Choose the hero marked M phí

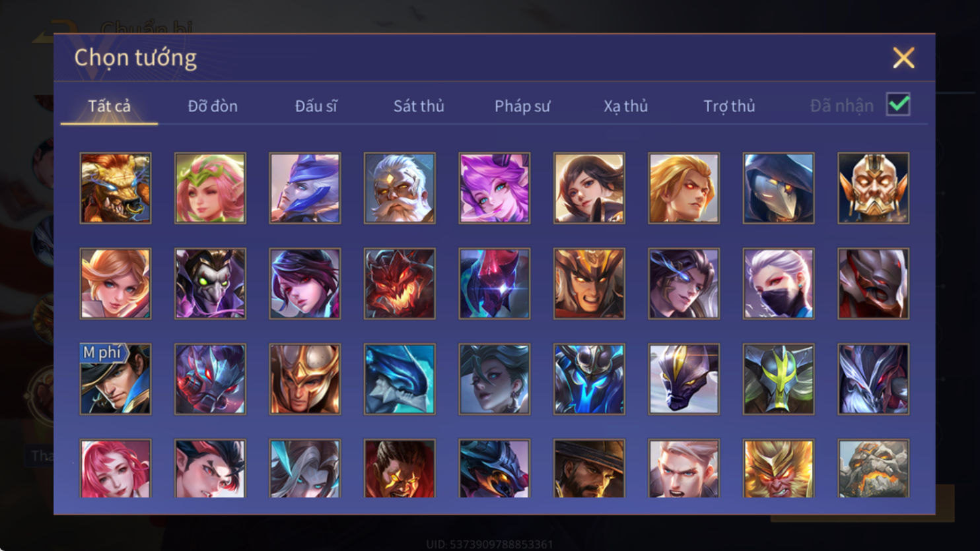coord(116,379)
